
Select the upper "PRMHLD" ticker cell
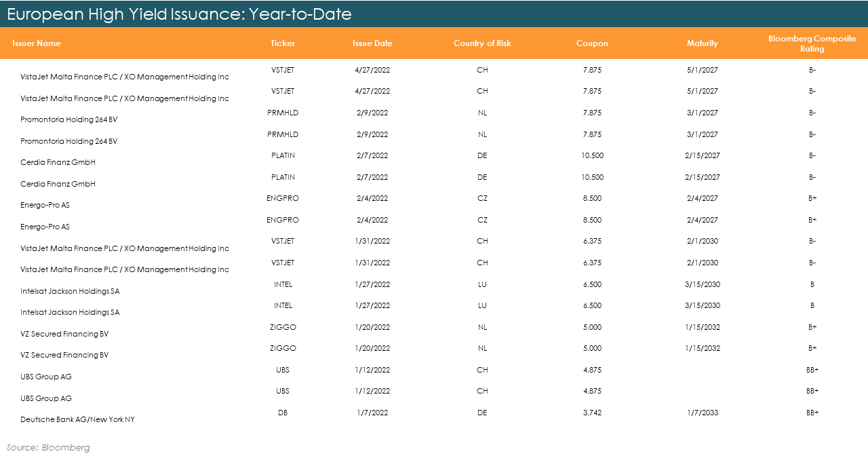[x=283, y=113]
